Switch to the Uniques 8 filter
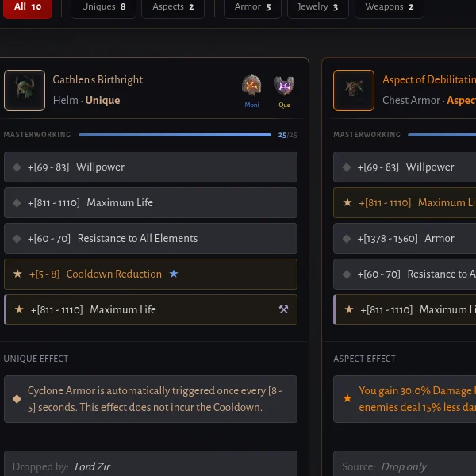The width and height of the screenshot is (476, 476). [x=103, y=7]
